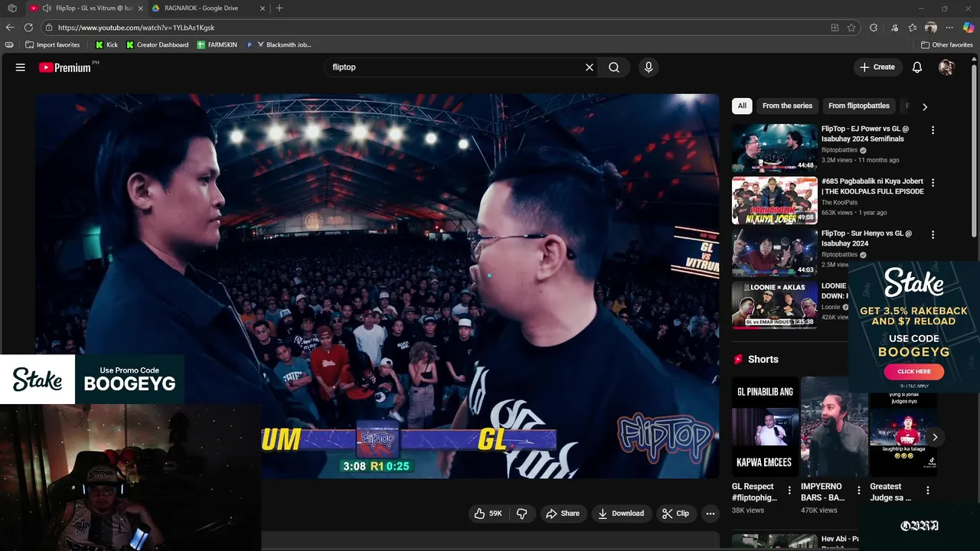Open a new browser tab

pos(279,8)
